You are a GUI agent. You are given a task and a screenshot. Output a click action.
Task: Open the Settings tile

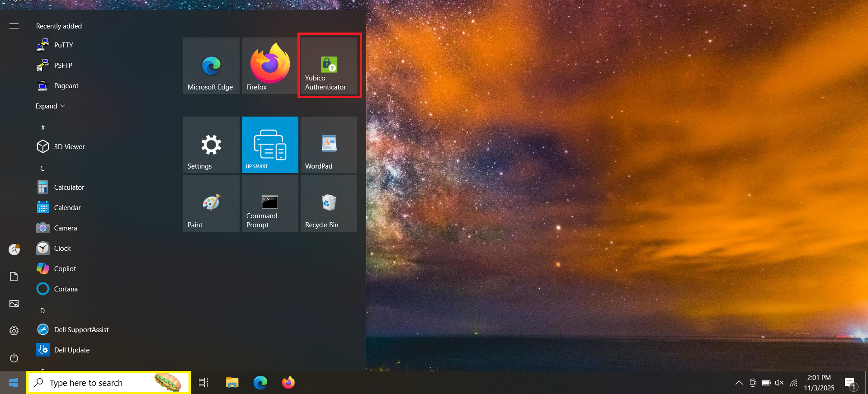click(x=211, y=145)
